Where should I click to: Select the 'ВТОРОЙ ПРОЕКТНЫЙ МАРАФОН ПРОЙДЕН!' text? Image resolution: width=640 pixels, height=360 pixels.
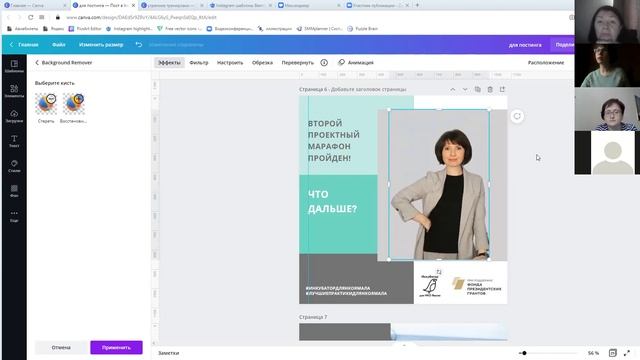click(x=333, y=140)
